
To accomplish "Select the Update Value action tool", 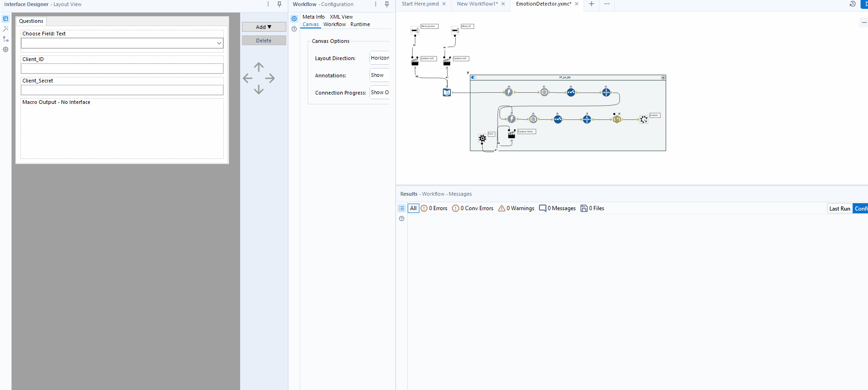I will [x=511, y=134].
